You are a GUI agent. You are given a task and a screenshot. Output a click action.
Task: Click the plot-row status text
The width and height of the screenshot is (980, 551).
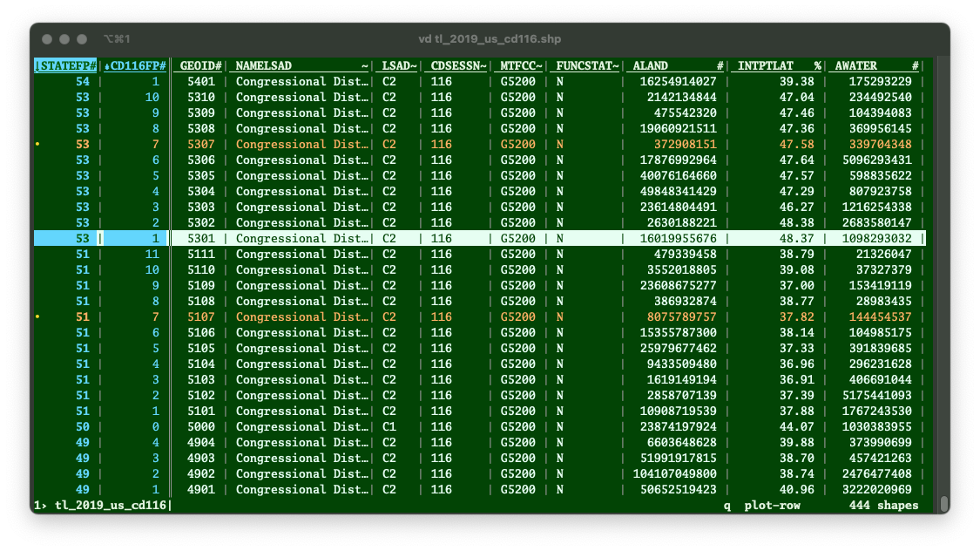click(771, 505)
